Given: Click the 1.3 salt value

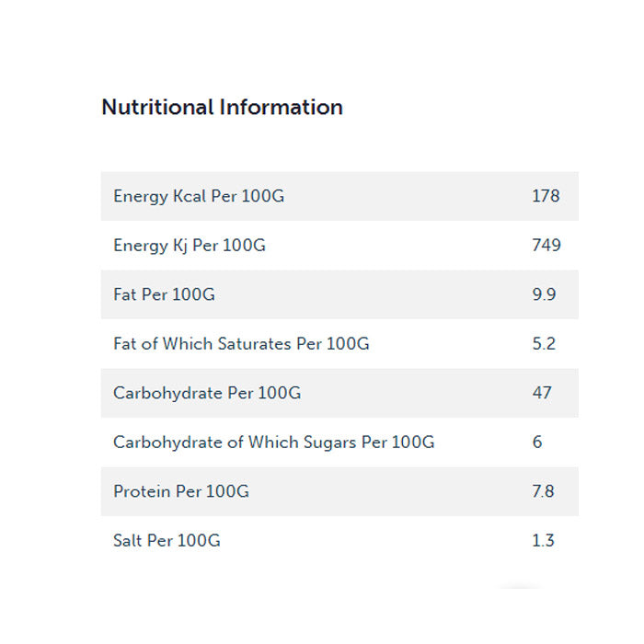Looking at the screenshot, I should 543,541.
